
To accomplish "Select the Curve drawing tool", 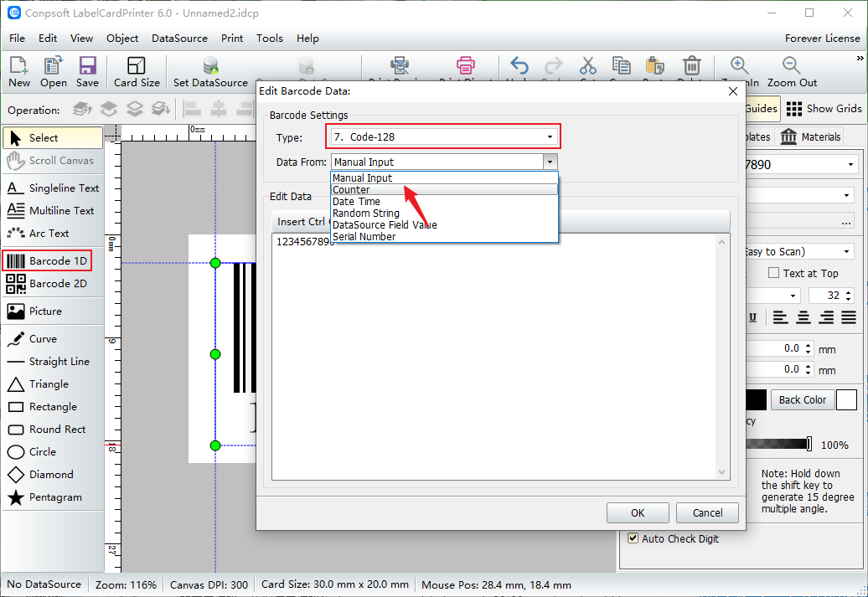I will click(x=53, y=338).
